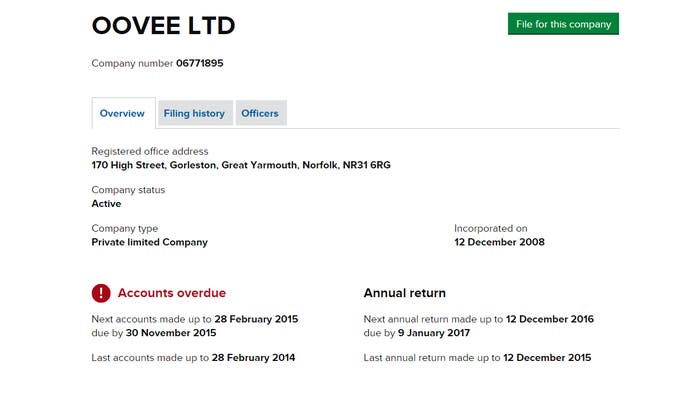Click the Registered office address label
The image size is (690, 394).
150,151
